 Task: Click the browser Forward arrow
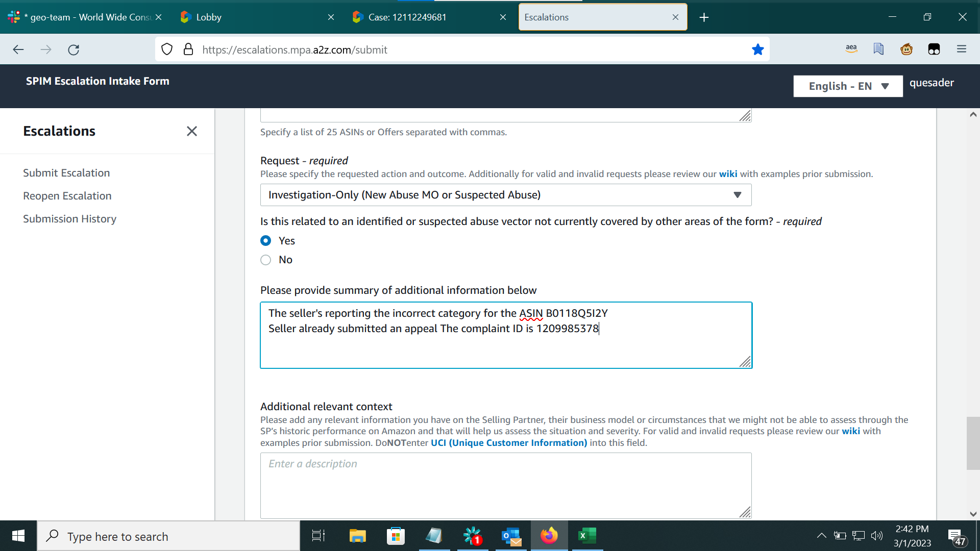(x=46, y=49)
